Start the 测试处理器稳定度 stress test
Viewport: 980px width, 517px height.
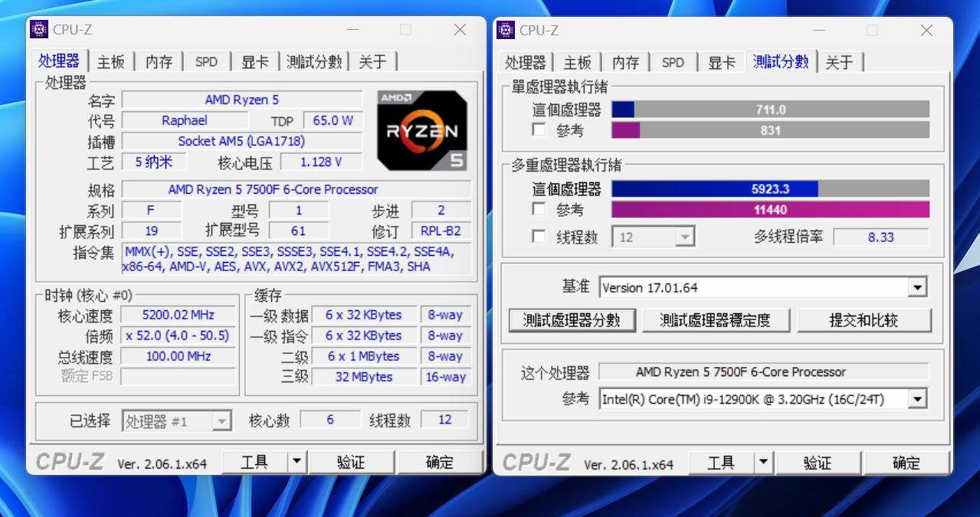click(716, 320)
